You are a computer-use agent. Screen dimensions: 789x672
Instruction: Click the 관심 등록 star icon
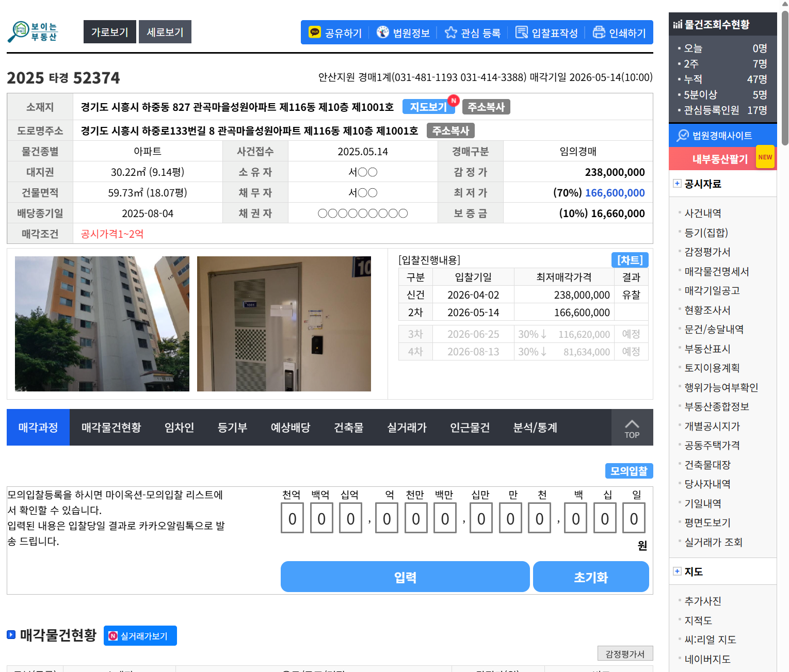(x=450, y=32)
